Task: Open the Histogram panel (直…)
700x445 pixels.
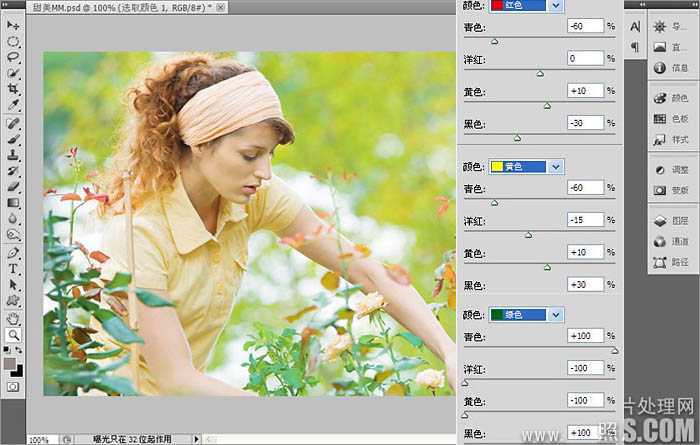Action: 670,47
